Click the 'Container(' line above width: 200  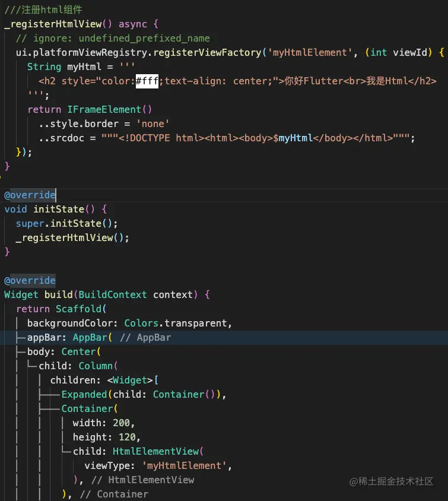click(x=90, y=408)
